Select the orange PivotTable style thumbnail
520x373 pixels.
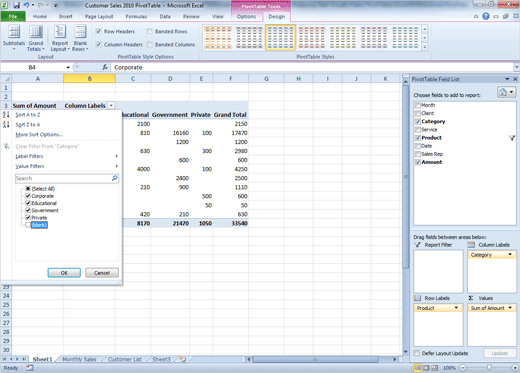pos(218,38)
